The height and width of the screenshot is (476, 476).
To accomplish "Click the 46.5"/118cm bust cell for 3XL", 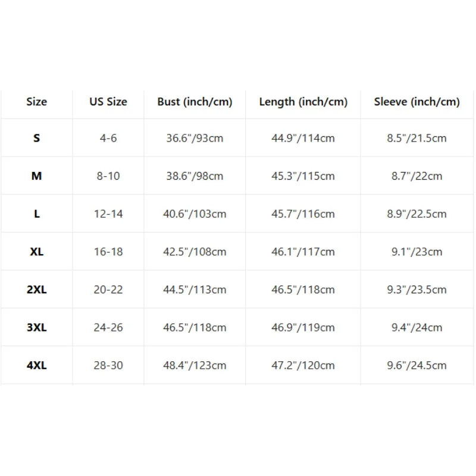I will point(195,328).
